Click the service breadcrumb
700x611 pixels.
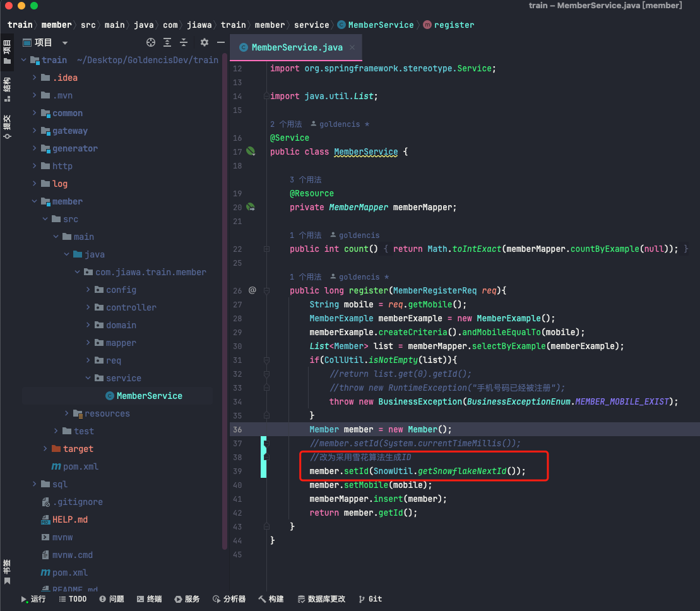[312, 25]
